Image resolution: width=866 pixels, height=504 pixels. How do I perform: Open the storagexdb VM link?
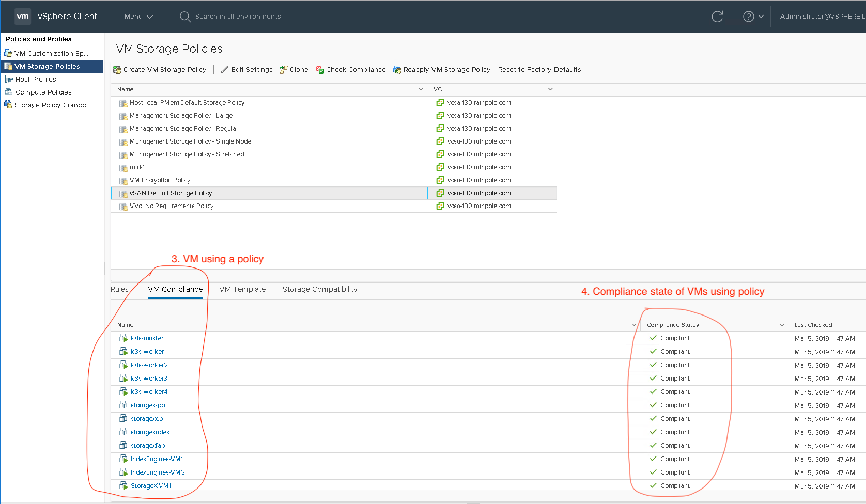pos(147,418)
